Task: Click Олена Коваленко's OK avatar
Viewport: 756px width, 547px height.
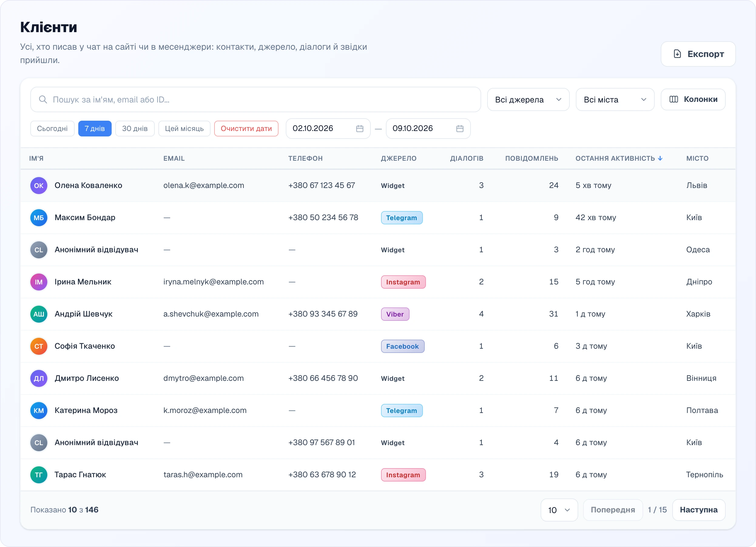Action: 39,186
